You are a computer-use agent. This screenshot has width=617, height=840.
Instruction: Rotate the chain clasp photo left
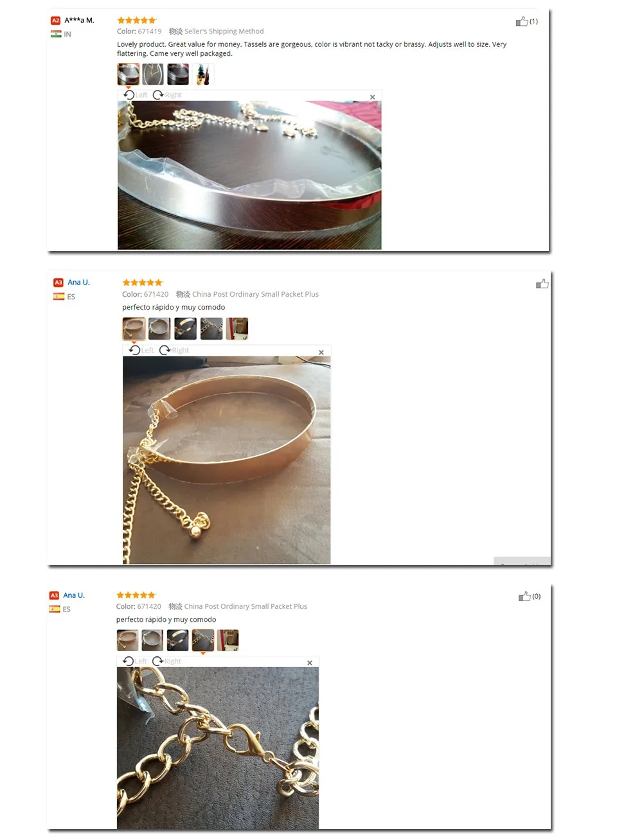coord(134,661)
